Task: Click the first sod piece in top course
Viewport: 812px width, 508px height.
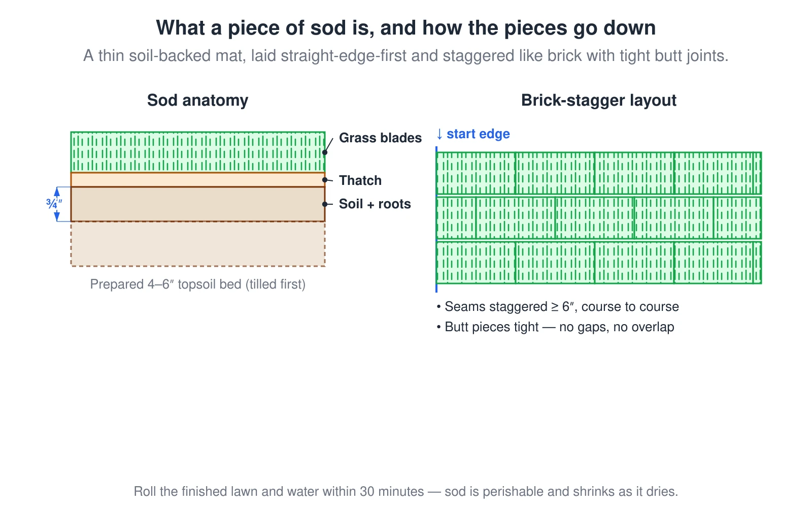Action: 476,173
